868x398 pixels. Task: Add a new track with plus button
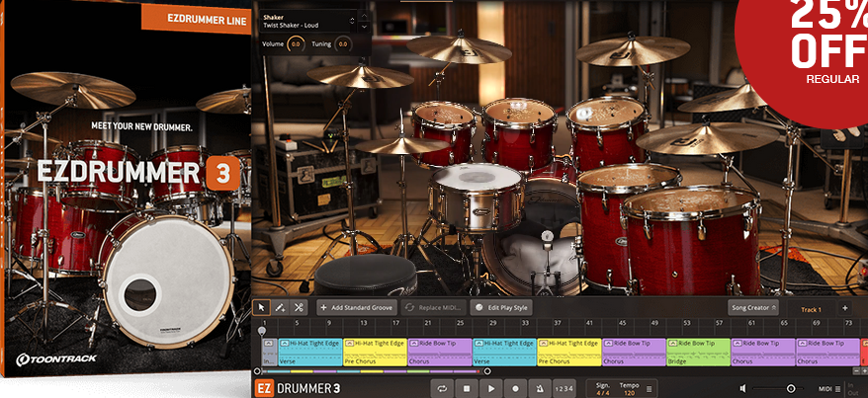pyautogui.click(x=844, y=308)
